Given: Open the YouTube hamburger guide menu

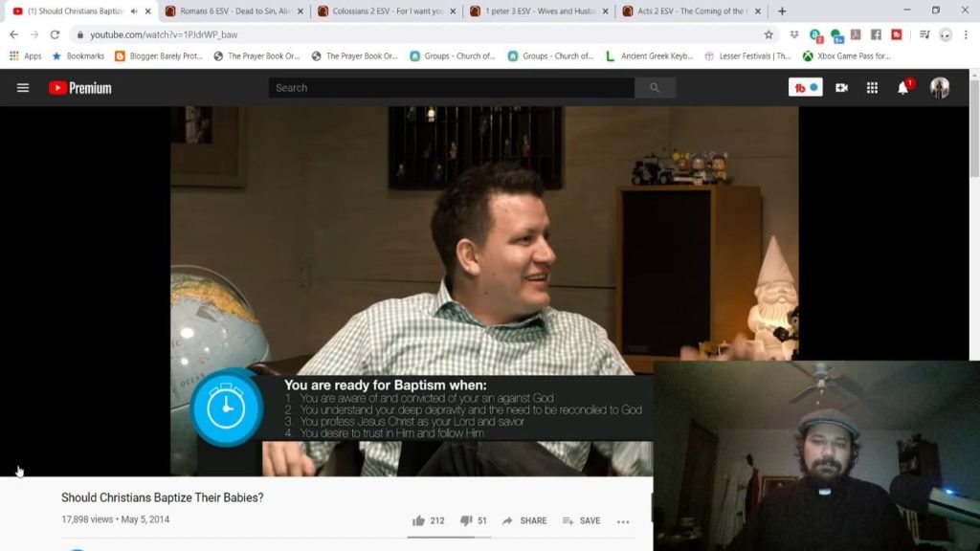Looking at the screenshot, I should point(23,88).
